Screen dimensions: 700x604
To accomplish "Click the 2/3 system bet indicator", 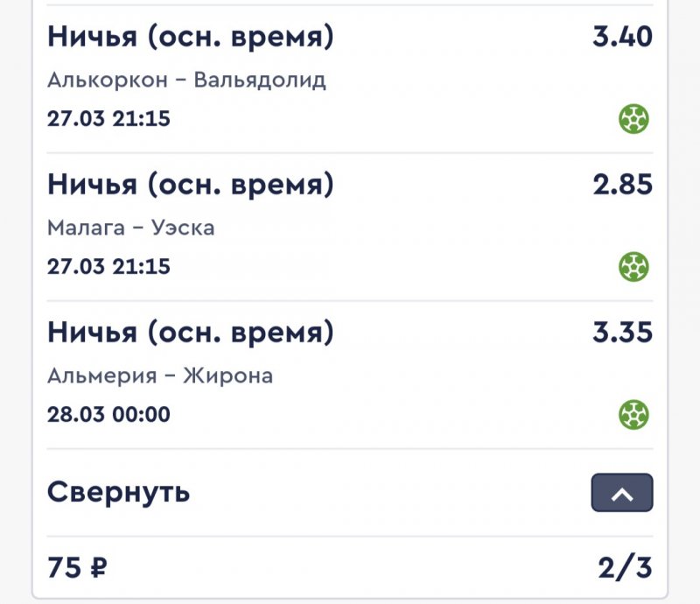I will [625, 568].
